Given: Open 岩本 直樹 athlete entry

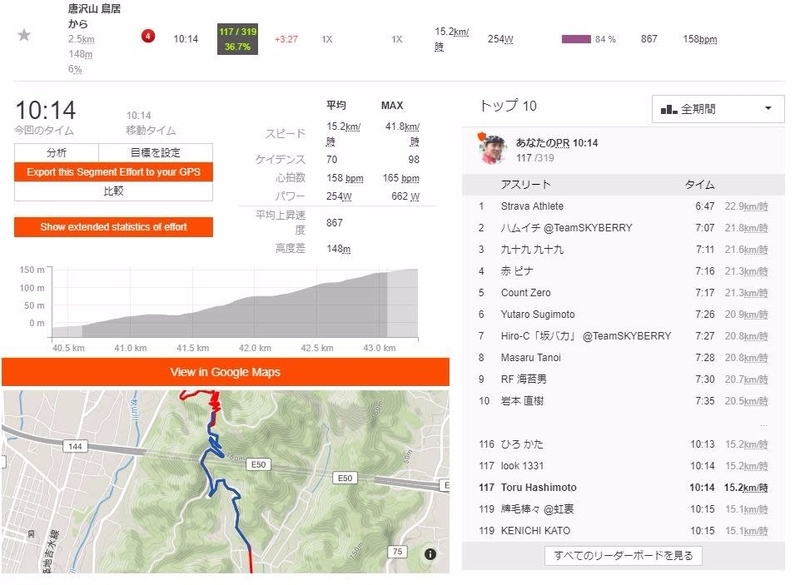Looking at the screenshot, I should [x=522, y=401].
